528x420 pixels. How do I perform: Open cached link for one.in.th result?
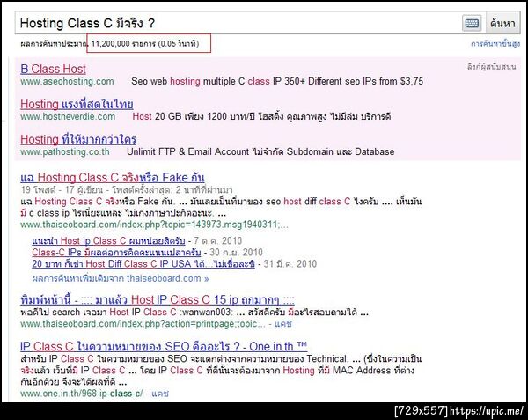[160, 394]
